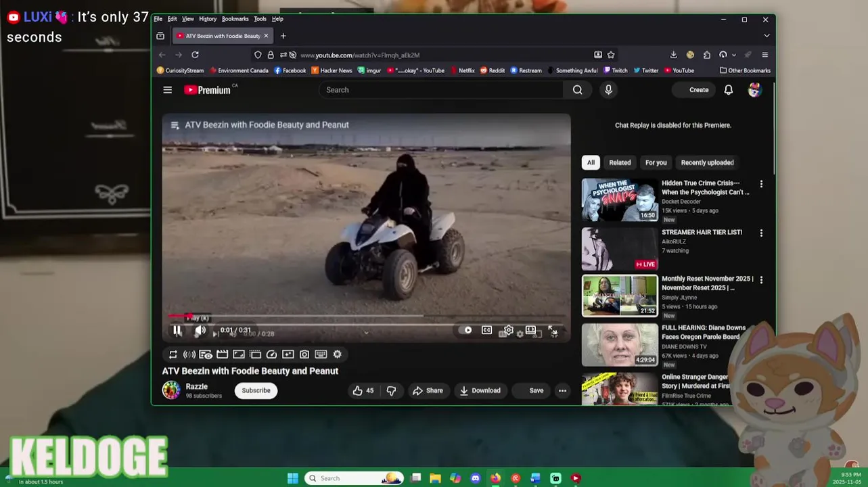This screenshot has width=868, height=487.
Task: Click the YouTube search magnifier button
Action: pos(578,90)
